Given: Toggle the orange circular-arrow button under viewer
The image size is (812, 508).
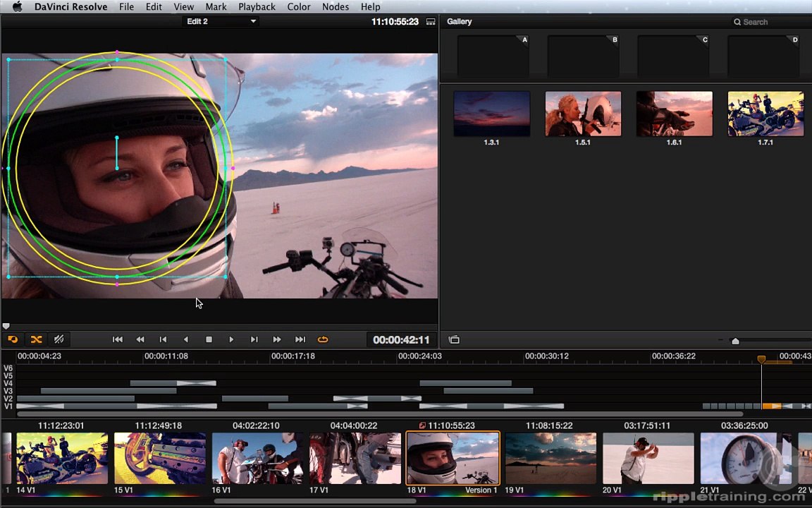Looking at the screenshot, I should [13, 339].
